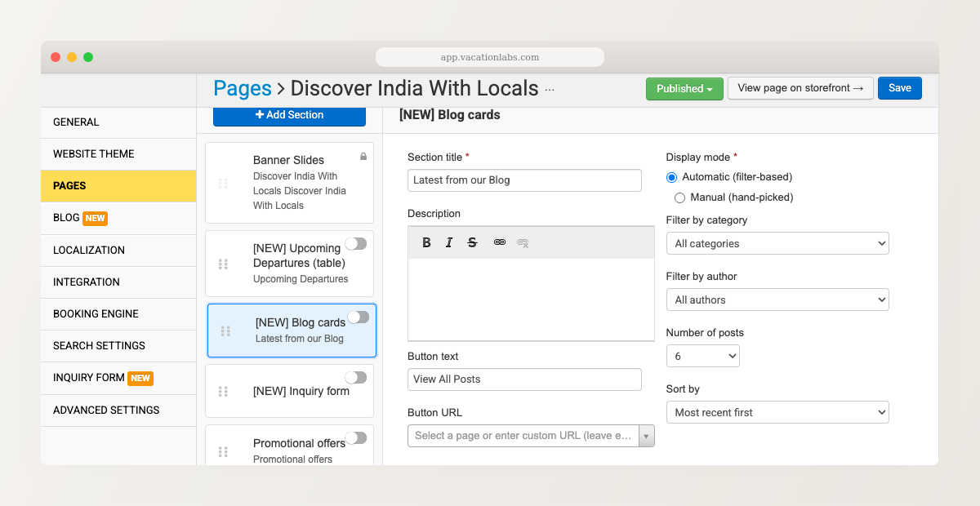Screen dimensions: 980x506
Task: Select Manual (hand-picked) display mode
Action: coord(679,198)
